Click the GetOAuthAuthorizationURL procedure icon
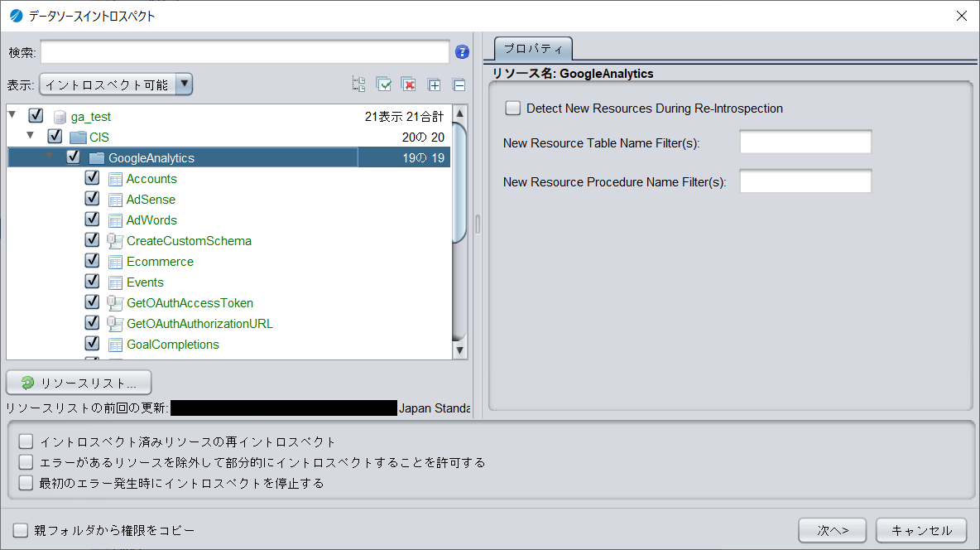Image resolution: width=980 pixels, height=550 pixels. (x=114, y=324)
